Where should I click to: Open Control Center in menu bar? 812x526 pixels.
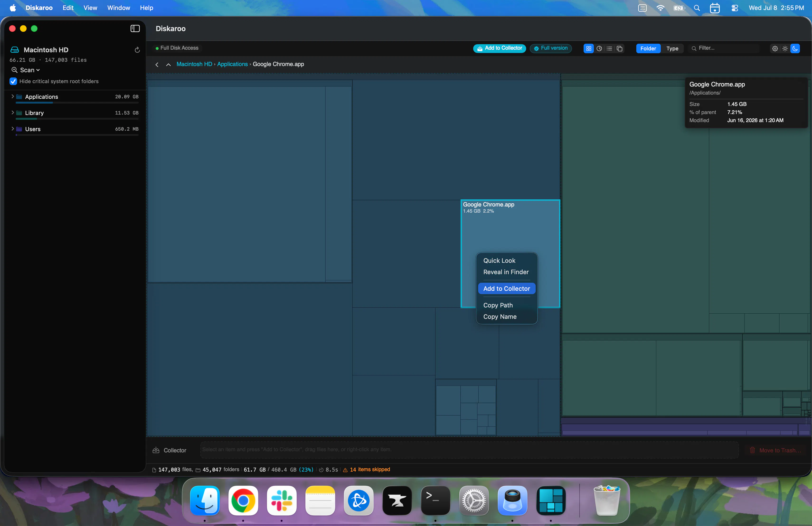pos(735,8)
